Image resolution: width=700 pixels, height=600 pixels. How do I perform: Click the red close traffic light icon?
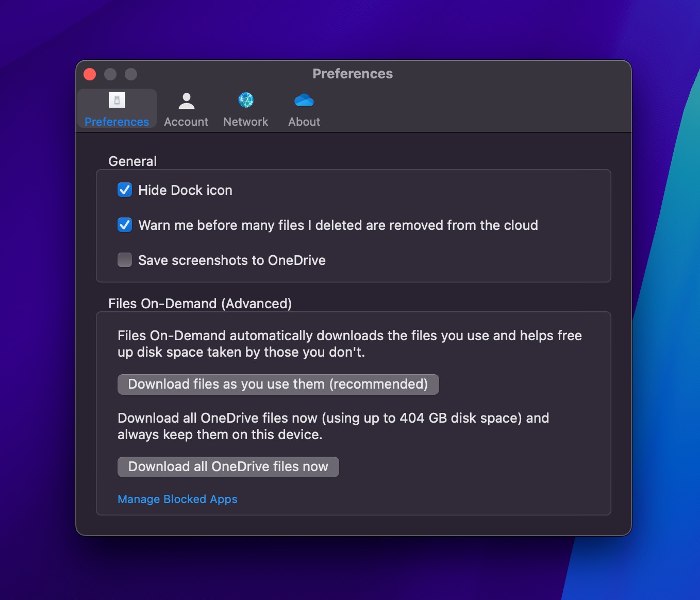click(89, 74)
